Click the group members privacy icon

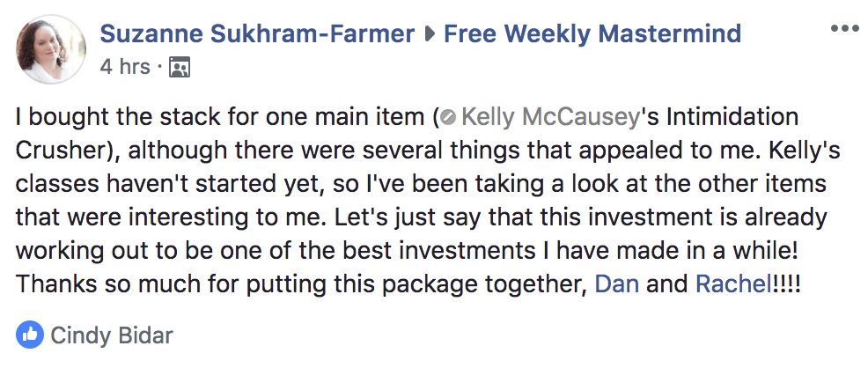[x=180, y=68]
